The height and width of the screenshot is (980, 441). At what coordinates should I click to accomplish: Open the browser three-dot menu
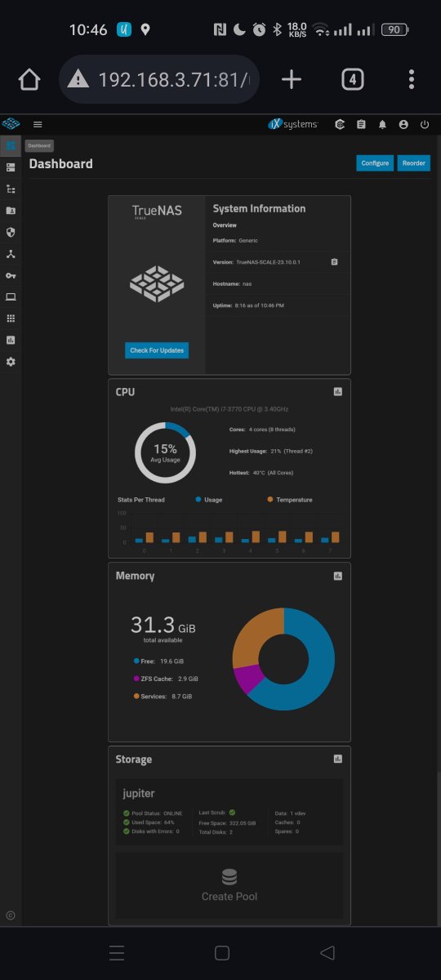412,79
